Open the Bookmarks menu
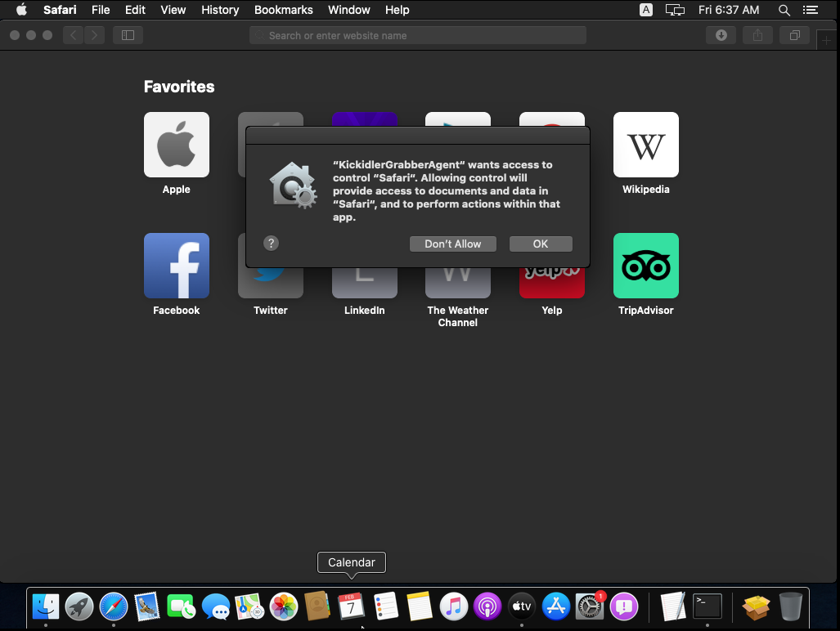Viewport: 840px width, 631px height. pyautogui.click(x=283, y=10)
